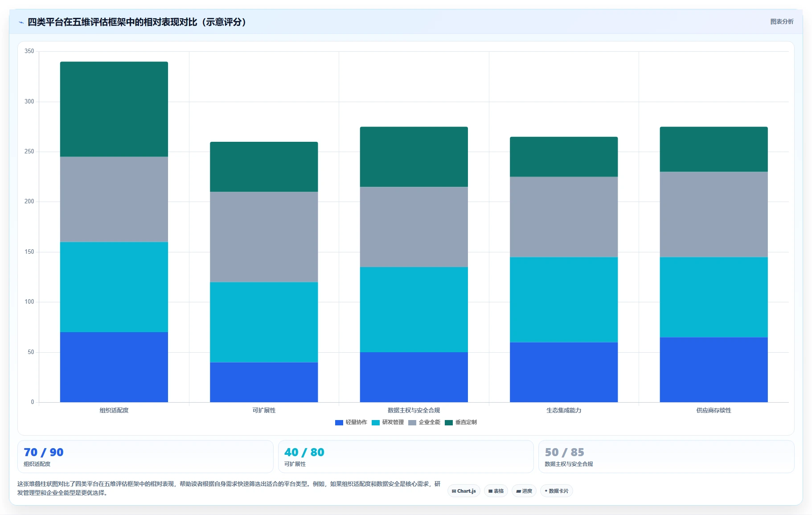Screen dimensions: 812x515
Task: Click the description paragraph starting 这张堆叠柱状图
Action: 229,488
